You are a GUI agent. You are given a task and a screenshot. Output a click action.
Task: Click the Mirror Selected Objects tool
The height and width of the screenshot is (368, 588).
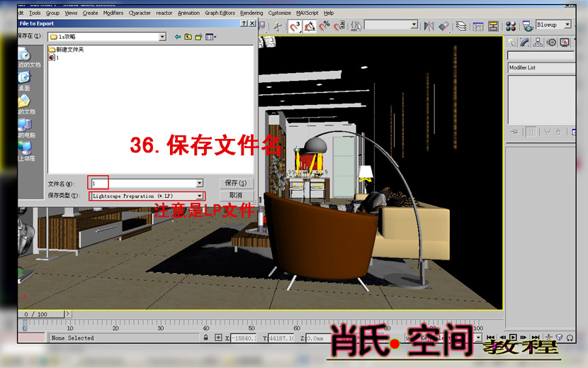(x=429, y=26)
